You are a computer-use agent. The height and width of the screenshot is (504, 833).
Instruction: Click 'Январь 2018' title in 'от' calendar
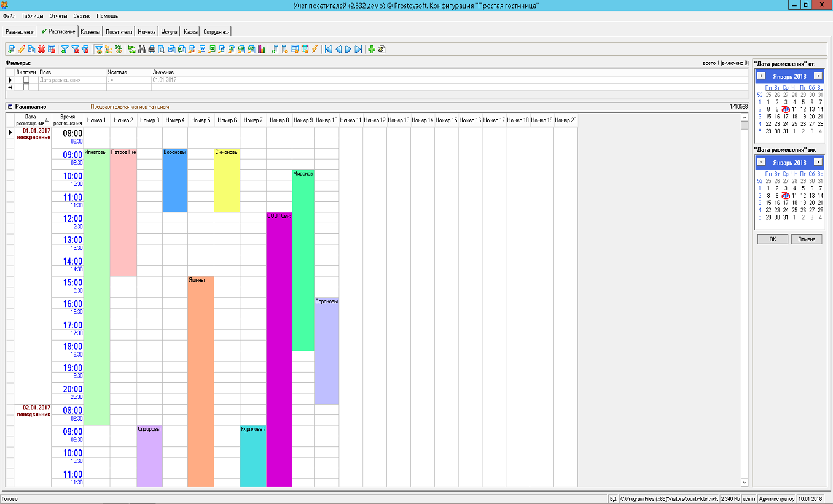[789, 76]
